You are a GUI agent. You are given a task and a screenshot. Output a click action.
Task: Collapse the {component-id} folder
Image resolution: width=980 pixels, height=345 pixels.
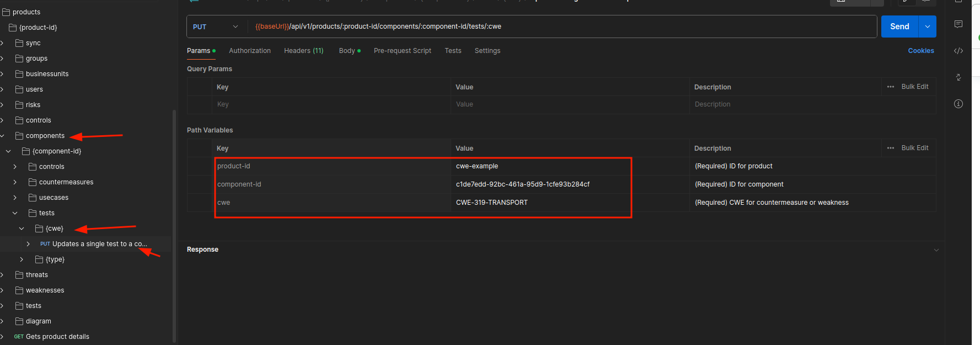coord(8,151)
